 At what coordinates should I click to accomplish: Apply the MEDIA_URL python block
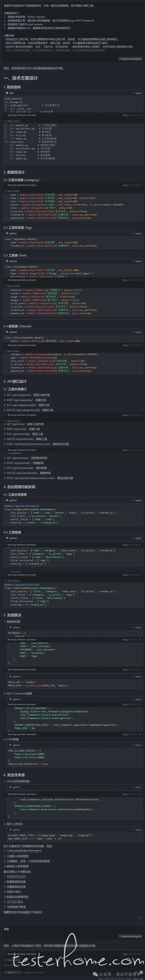[137, 676]
